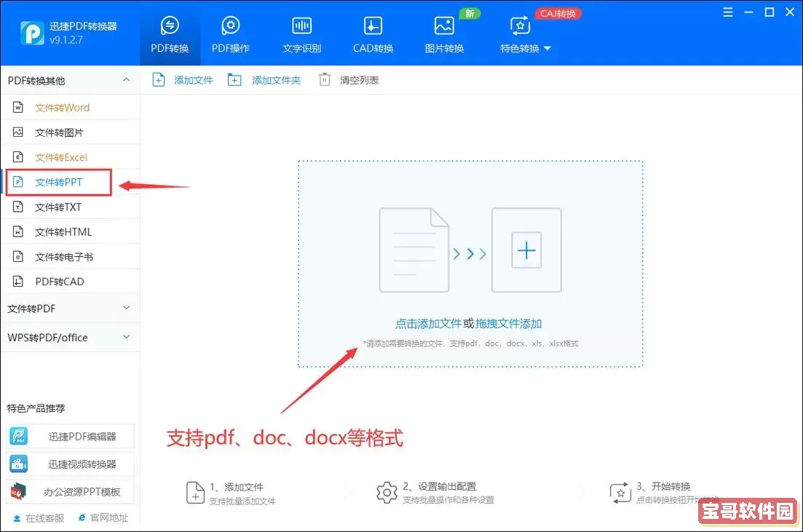Switch to the CAD转换 tab

coord(373,33)
